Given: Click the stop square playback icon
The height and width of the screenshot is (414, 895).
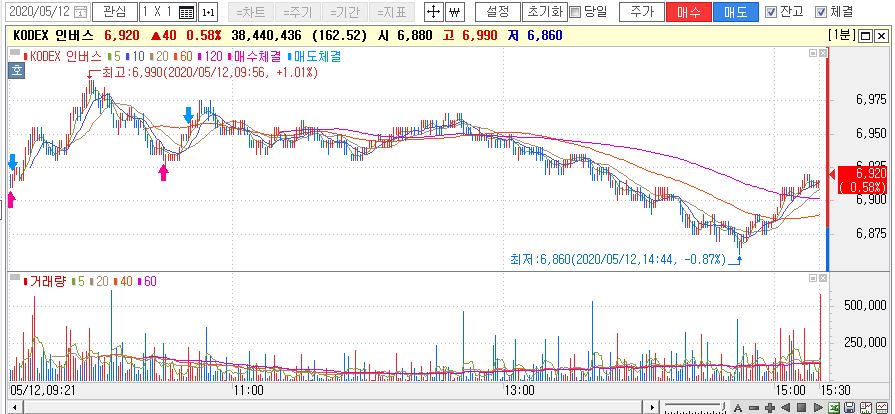Looking at the screenshot, I should [x=801, y=408].
